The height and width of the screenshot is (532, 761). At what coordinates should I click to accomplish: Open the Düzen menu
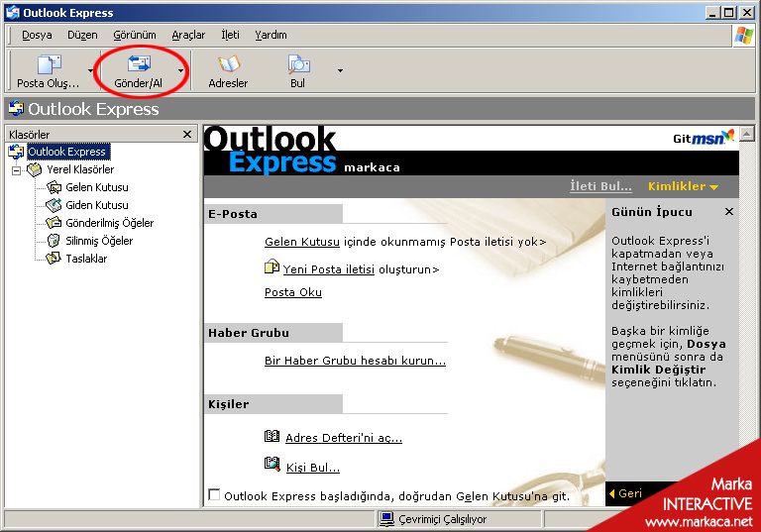82,35
